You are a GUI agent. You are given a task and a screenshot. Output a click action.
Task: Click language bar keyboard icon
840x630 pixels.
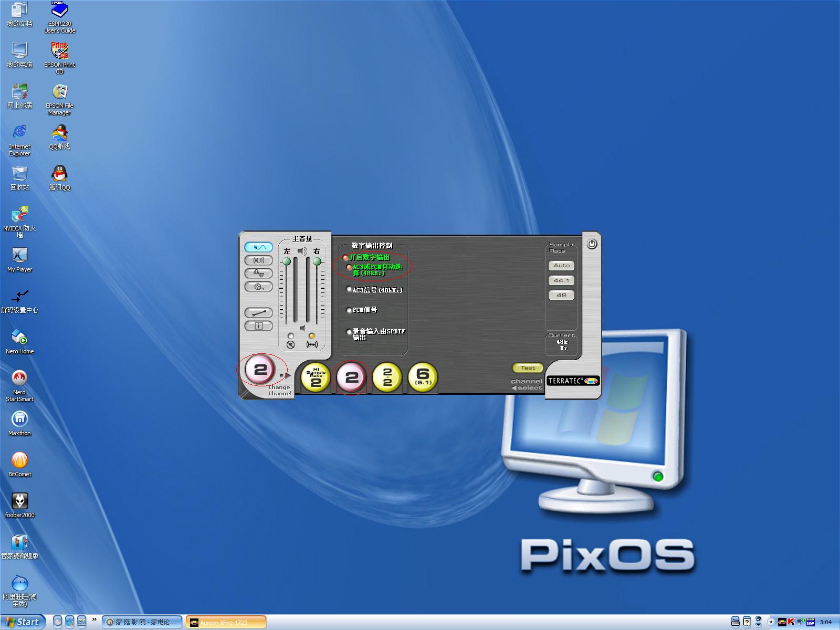(736, 622)
